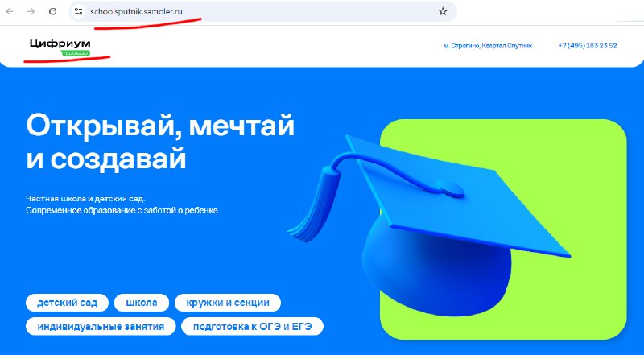Select the детский сад pill button

[68, 303]
